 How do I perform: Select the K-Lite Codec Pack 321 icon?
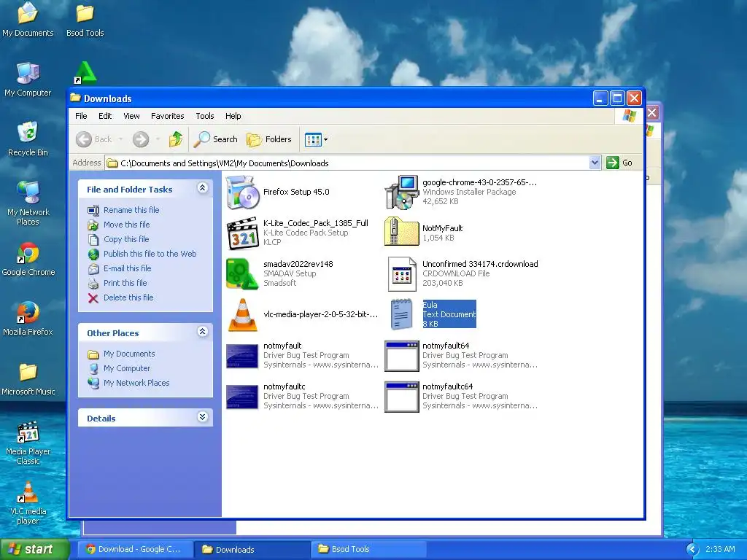pos(242,233)
